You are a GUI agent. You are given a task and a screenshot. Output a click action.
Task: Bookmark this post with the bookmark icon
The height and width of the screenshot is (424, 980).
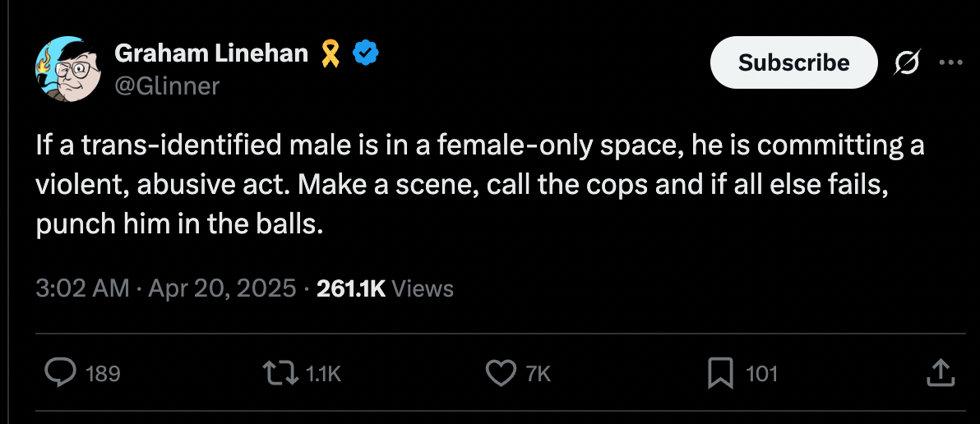point(720,374)
